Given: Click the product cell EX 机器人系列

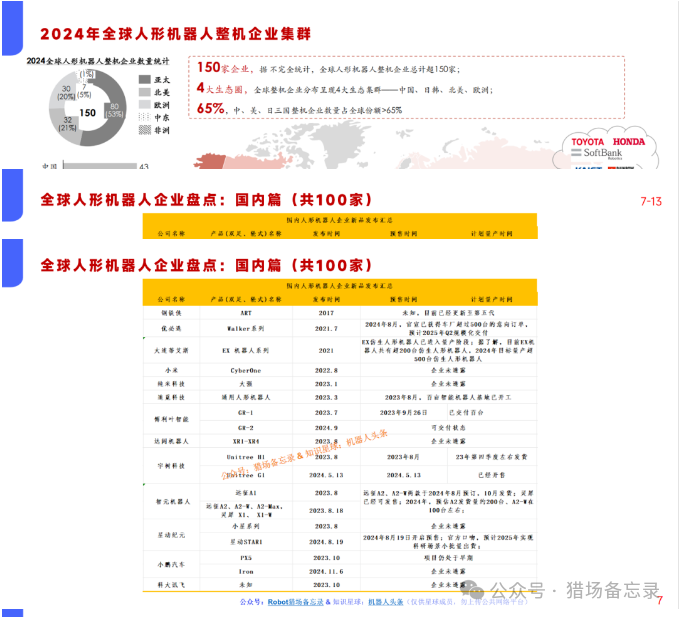Looking at the screenshot, I should pos(246,350).
